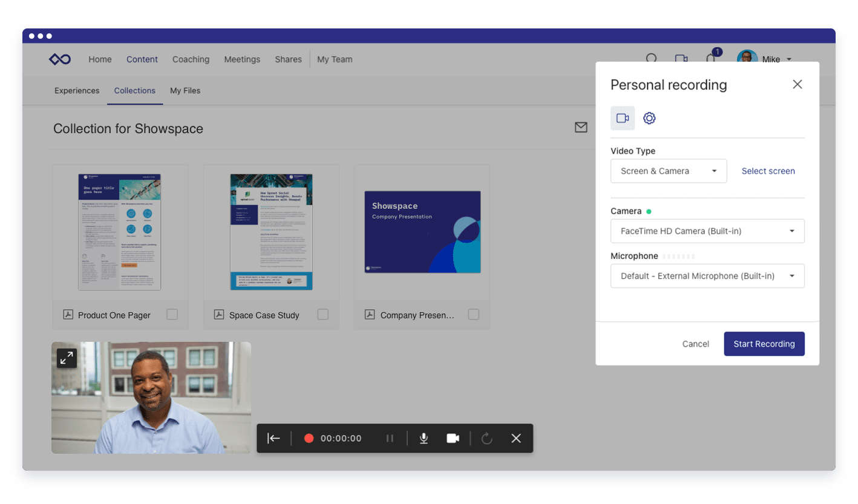858x504 pixels.
Task: Collapse the recording toolbar with arrow icon
Action: (273, 439)
